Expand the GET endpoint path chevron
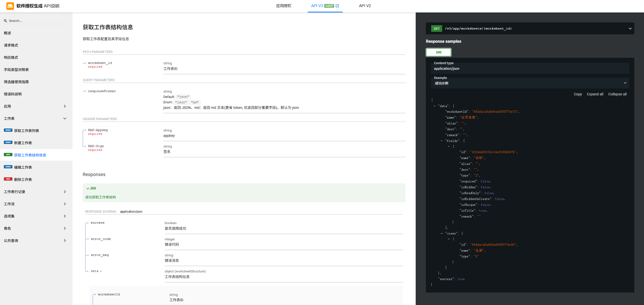 (x=630, y=28)
